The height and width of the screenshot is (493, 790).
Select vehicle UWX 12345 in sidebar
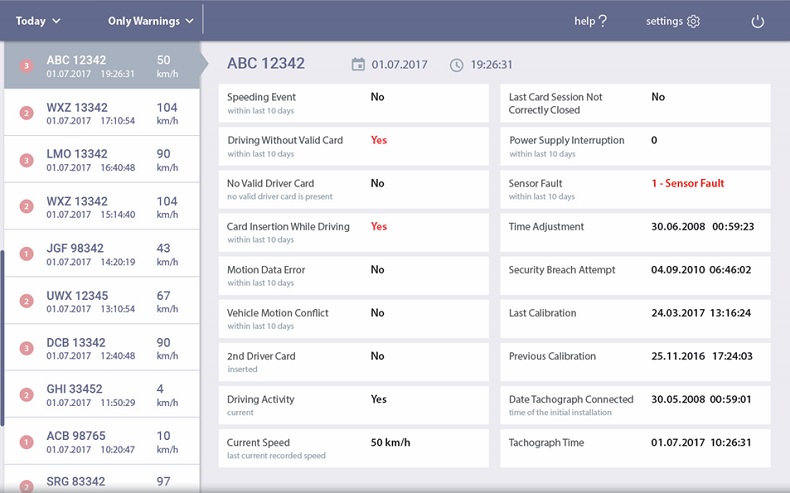click(100, 301)
